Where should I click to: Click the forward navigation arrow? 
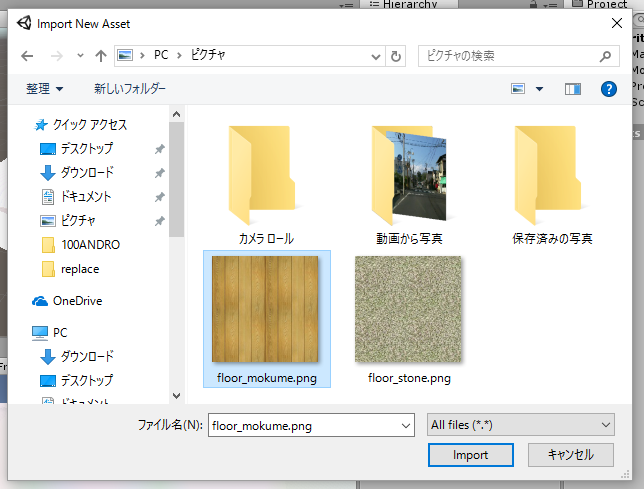coord(57,56)
